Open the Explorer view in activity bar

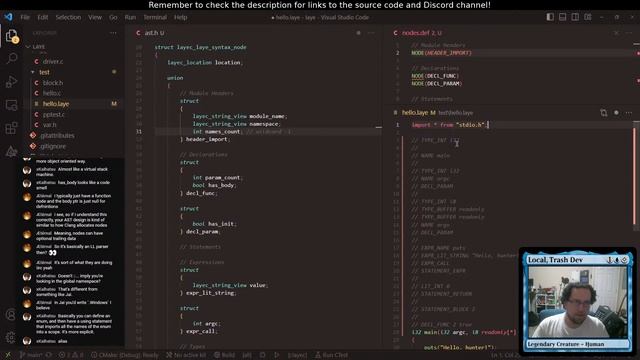[12, 36]
